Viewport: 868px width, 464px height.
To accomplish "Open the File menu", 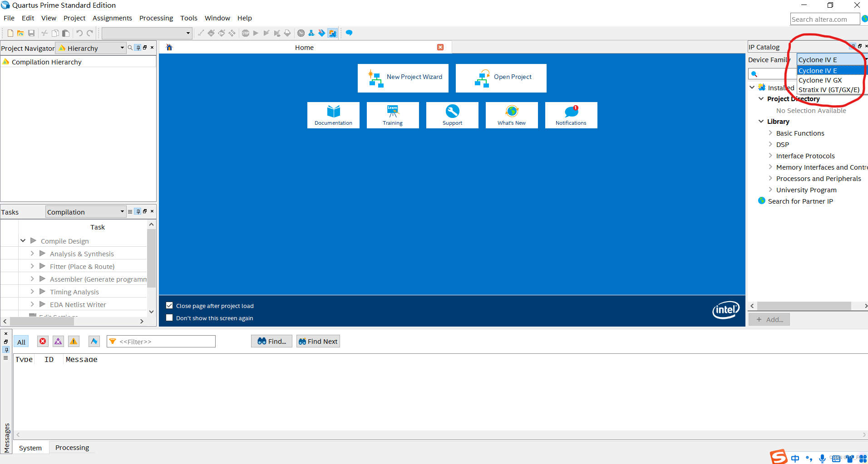I will 9,18.
